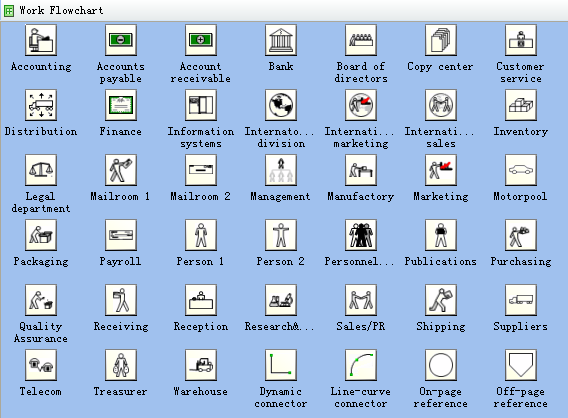Viewport: 568px width, 418px height.
Task: Pick the International sales shape icon
Action: tap(441, 105)
